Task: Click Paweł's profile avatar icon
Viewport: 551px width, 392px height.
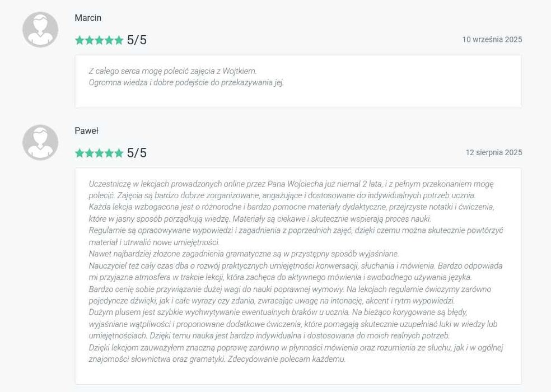Action: click(40, 143)
